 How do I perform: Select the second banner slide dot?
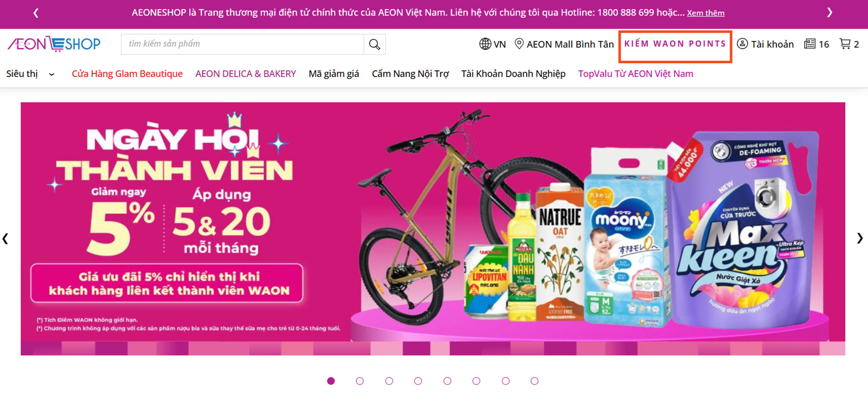[360, 381]
